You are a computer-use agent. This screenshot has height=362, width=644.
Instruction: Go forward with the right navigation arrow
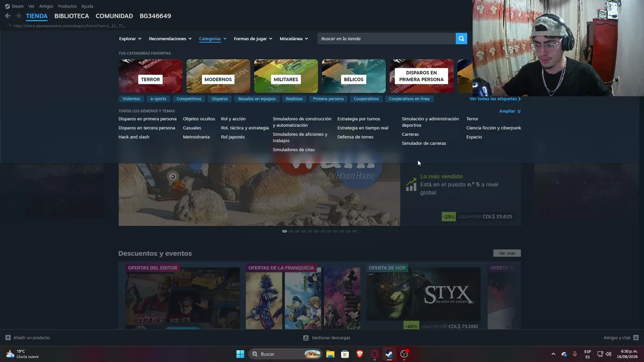[19, 16]
